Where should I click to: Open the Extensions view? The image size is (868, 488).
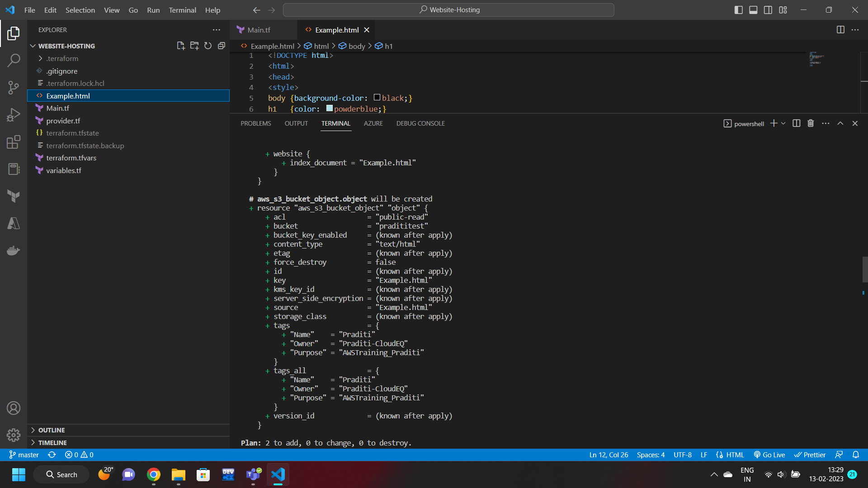click(x=14, y=142)
